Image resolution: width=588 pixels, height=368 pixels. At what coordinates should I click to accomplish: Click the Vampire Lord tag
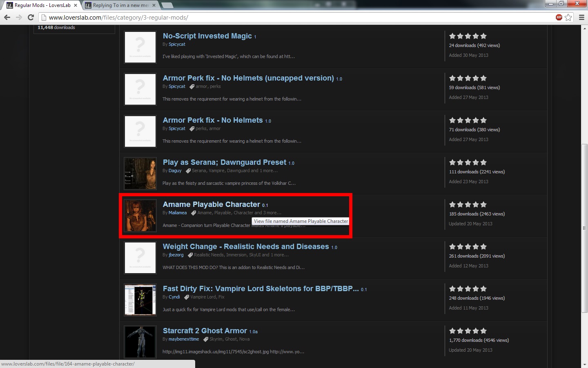203,297
